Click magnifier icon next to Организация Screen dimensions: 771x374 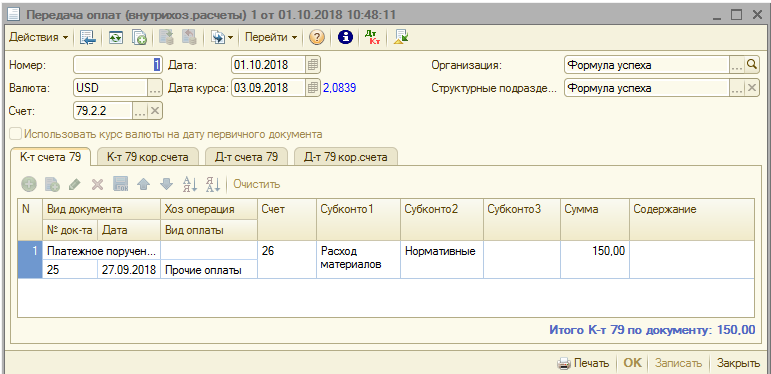point(752,65)
